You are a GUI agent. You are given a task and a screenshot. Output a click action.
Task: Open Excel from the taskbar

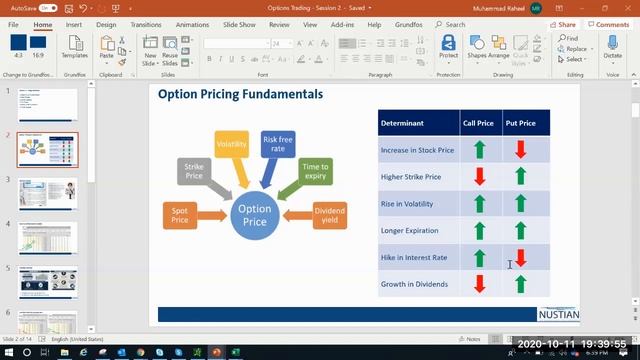click(x=236, y=352)
